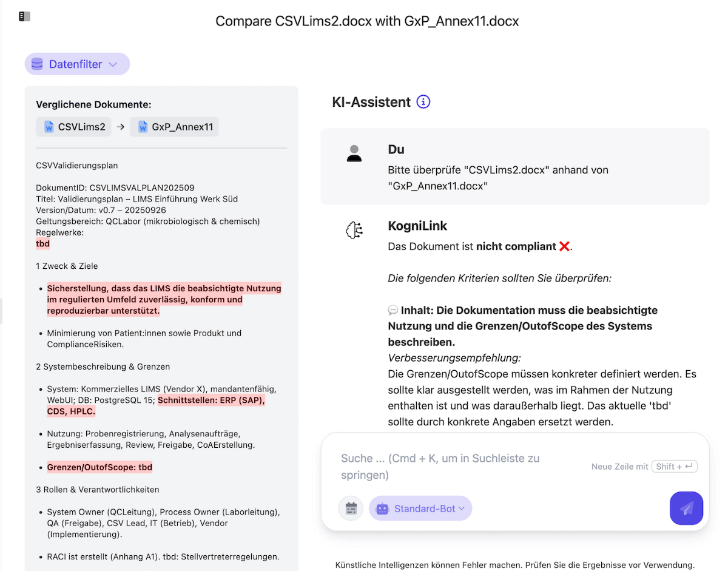The width and height of the screenshot is (728, 571).
Task: Open the calendar icon in chat box
Action: point(351,508)
